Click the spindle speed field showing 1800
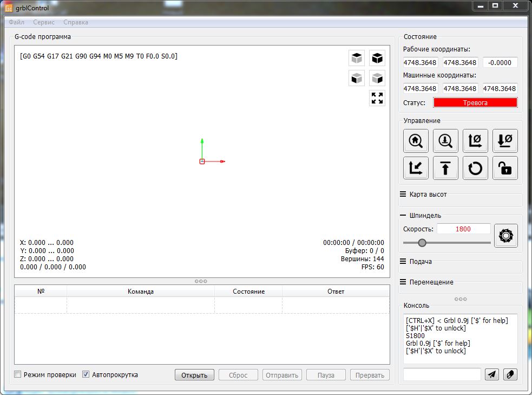Image resolution: width=532 pixels, height=395 pixels. [463, 229]
